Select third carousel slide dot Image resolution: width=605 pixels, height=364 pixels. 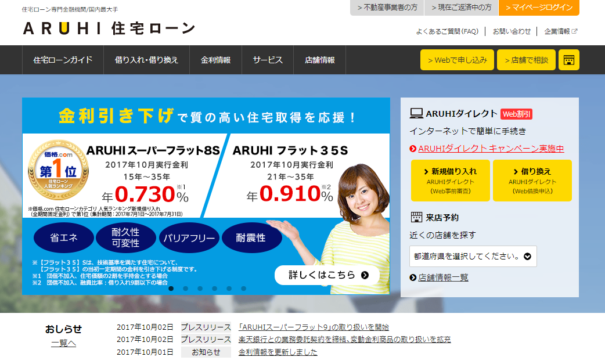tap(200, 289)
